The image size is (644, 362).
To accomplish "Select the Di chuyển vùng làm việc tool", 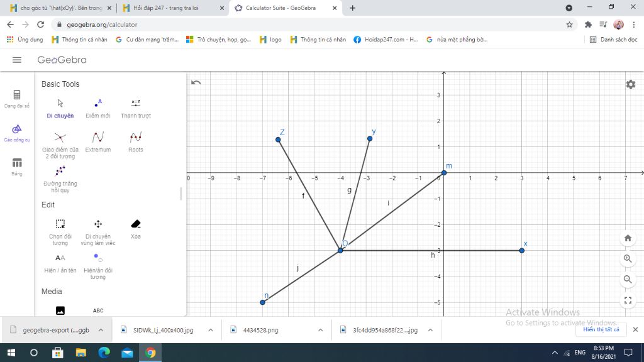I will click(x=97, y=233).
